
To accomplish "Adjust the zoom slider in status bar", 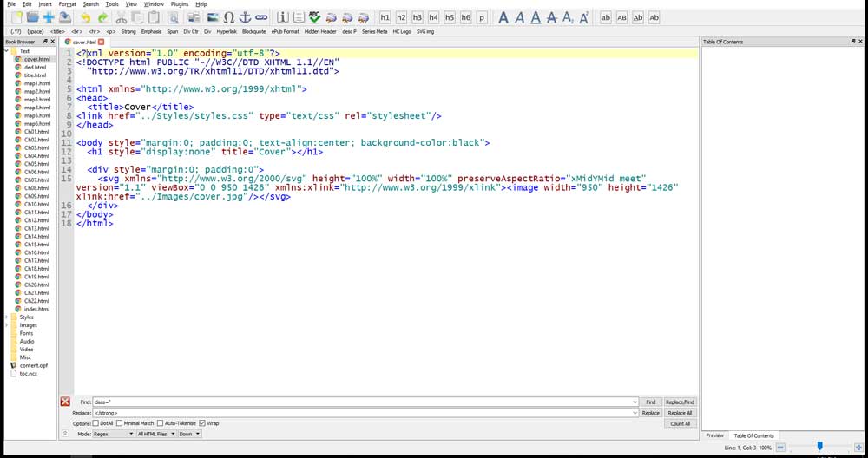I will click(x=819, y=447).
